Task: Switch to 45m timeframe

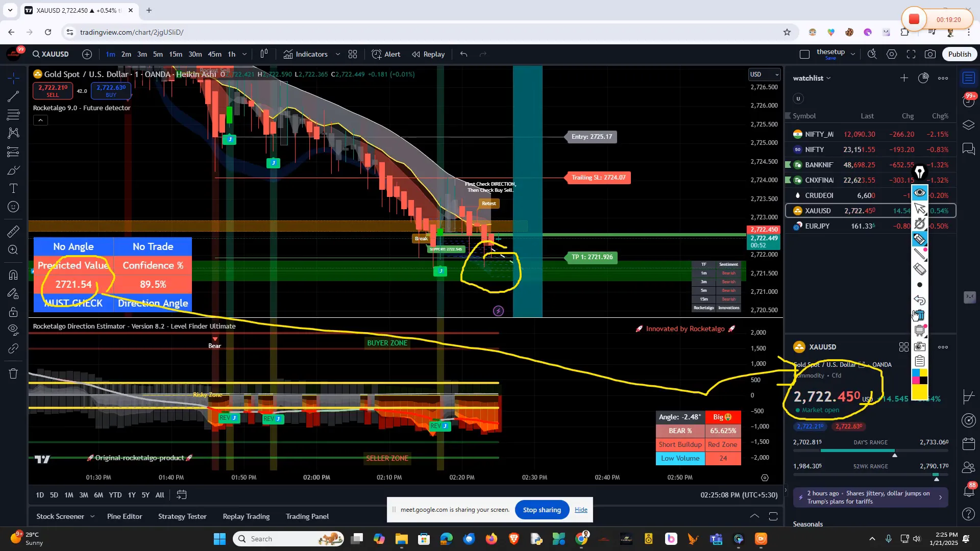Action: click(x=215, y=54)
